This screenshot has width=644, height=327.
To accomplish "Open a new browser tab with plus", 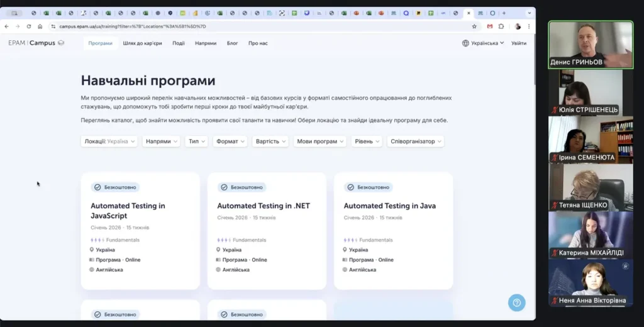I will coord(504,13).
